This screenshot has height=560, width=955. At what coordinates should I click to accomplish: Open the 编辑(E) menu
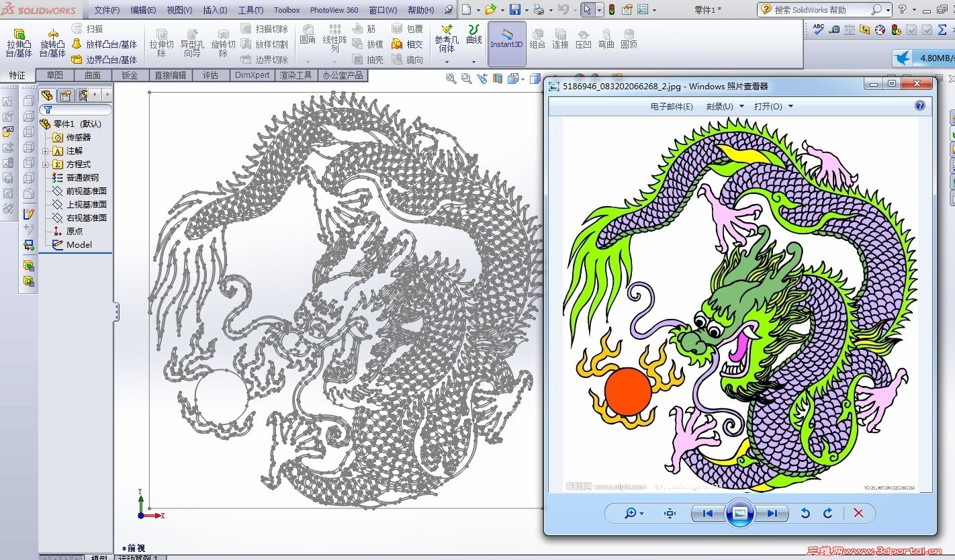coord(143,10)
